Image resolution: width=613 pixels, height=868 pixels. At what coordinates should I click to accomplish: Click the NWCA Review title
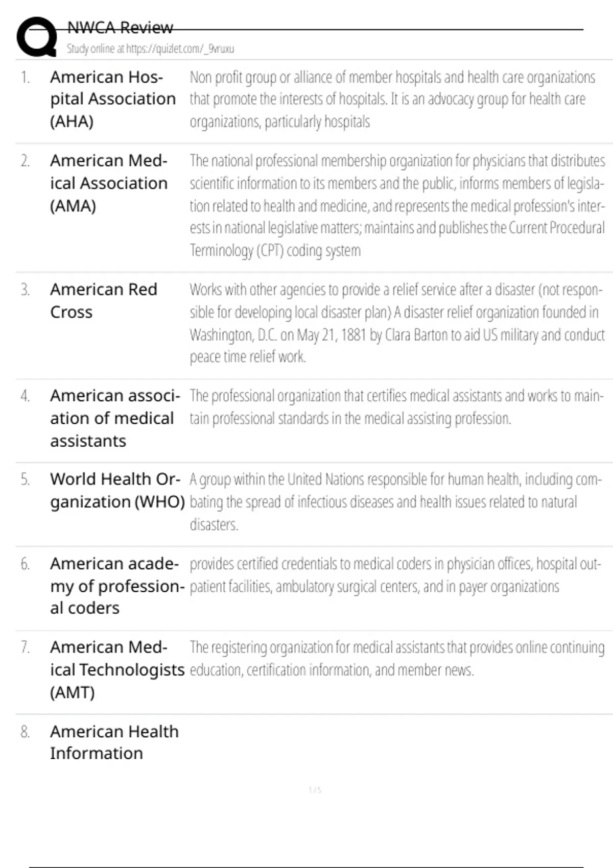[120, 28]
